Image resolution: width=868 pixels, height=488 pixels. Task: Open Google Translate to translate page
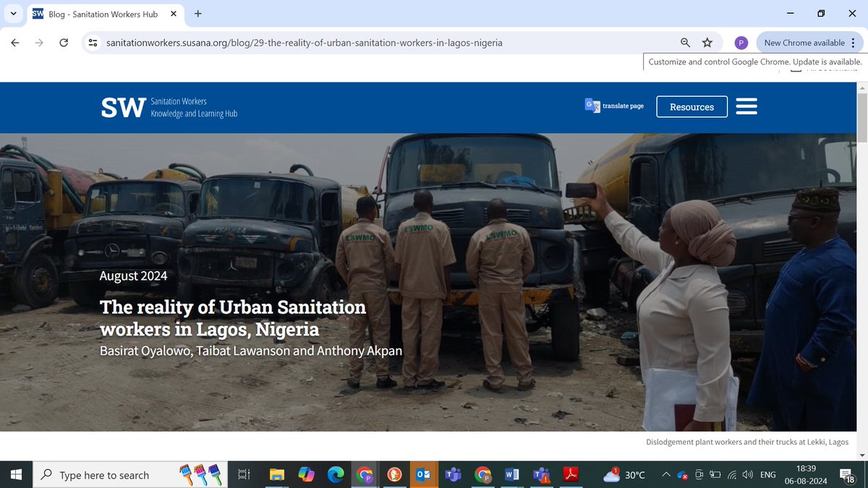click(613, 106)
